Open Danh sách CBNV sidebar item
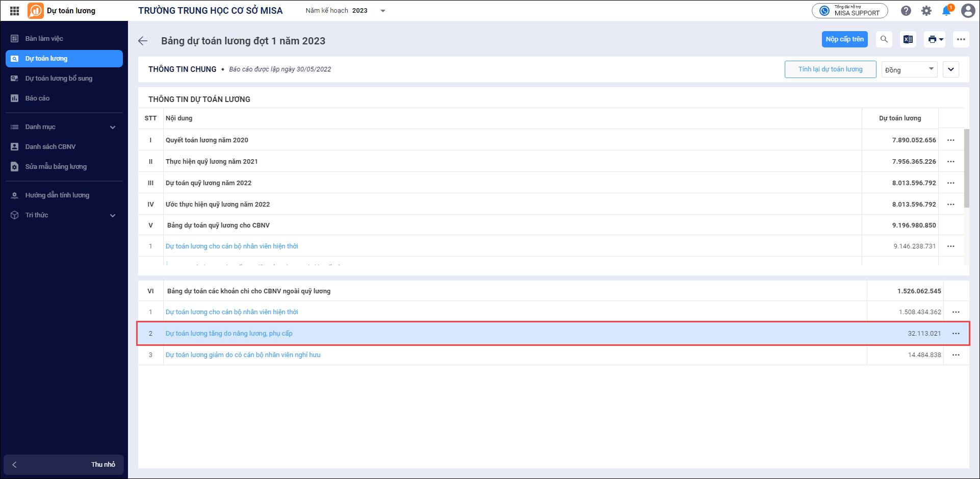The width and height of the screenshot is (980, 479). (x=64, y=147)
